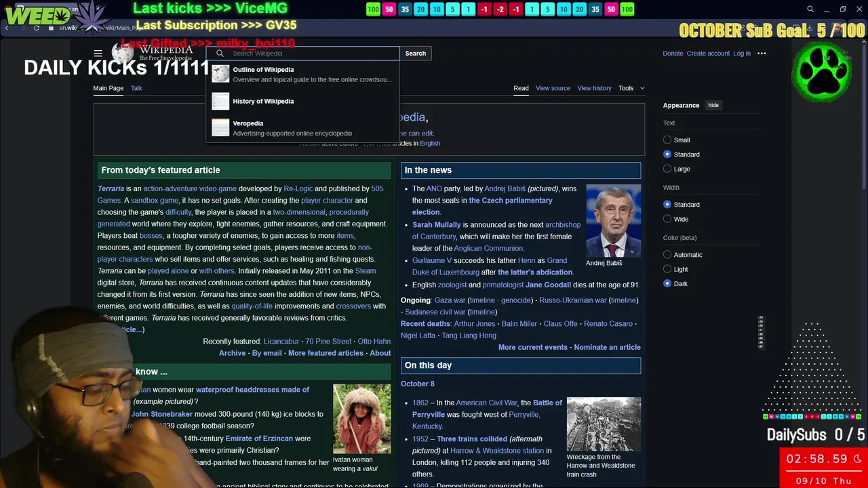
Task: Click the Veropedia suggestion thumbnail
Action: [x=220, y=127]
